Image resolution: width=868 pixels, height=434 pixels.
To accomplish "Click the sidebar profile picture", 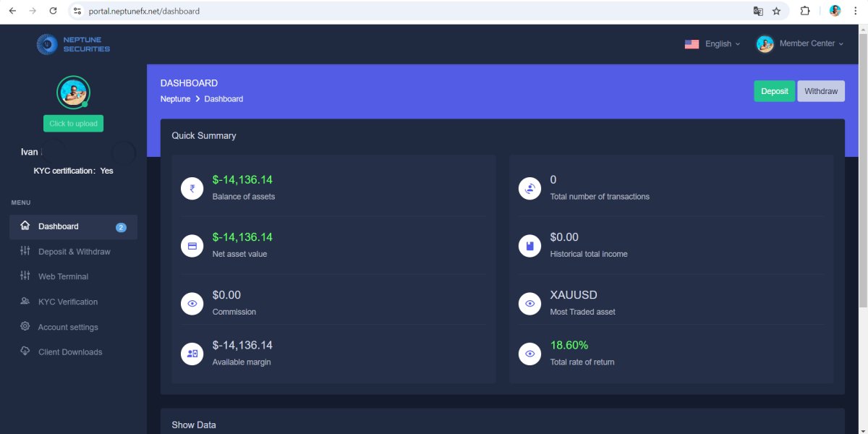I will [x=73, y=93].
